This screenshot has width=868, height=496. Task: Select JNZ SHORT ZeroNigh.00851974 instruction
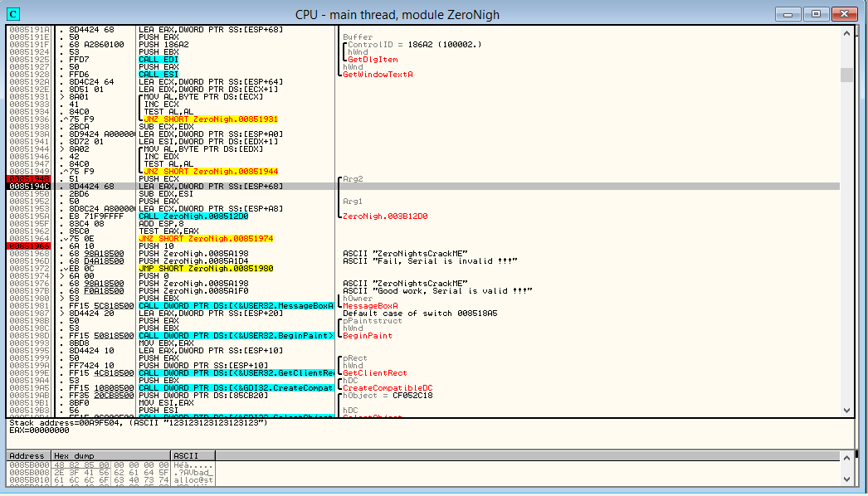click(x=205, y=239)
